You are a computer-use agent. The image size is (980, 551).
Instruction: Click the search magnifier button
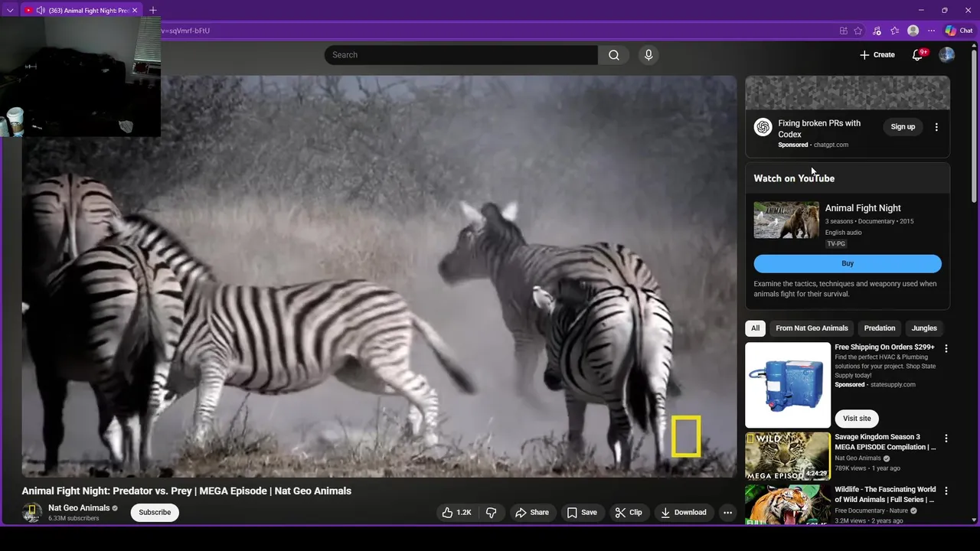[x=613, y=55]
